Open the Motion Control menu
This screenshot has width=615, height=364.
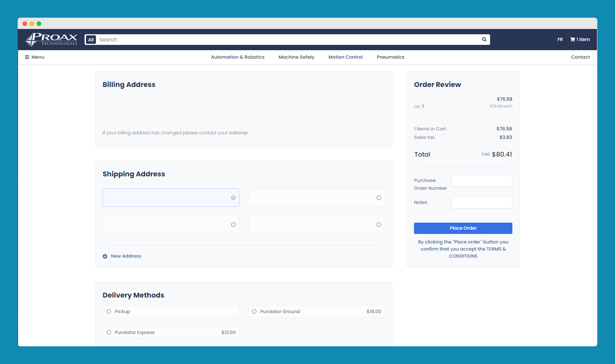pyautogui.click(x=346, y=57)
